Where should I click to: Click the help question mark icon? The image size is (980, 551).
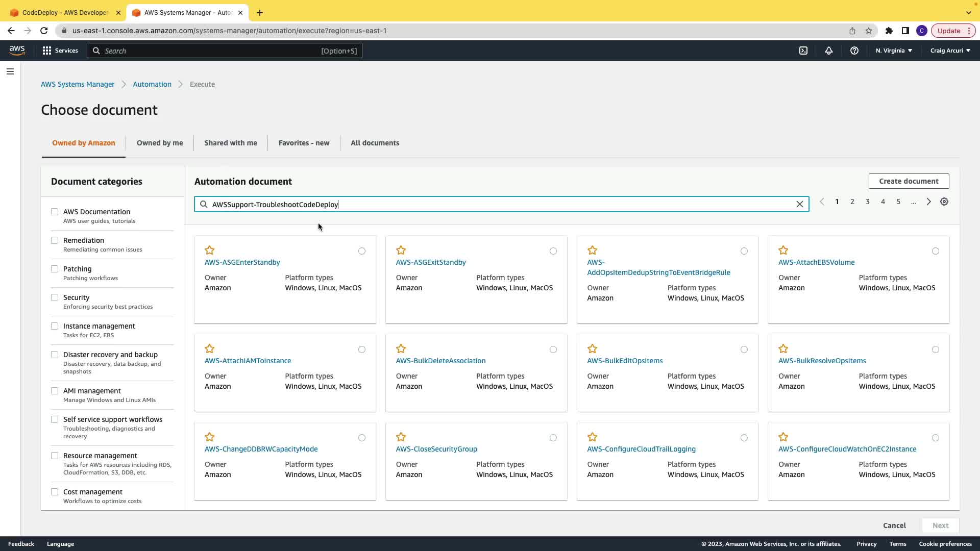[854, 51]
